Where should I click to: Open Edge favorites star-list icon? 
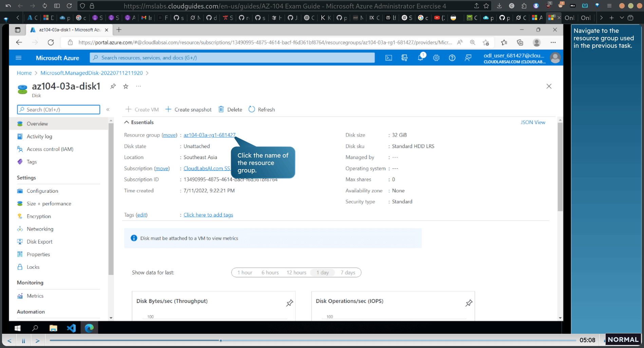[504, 42]
